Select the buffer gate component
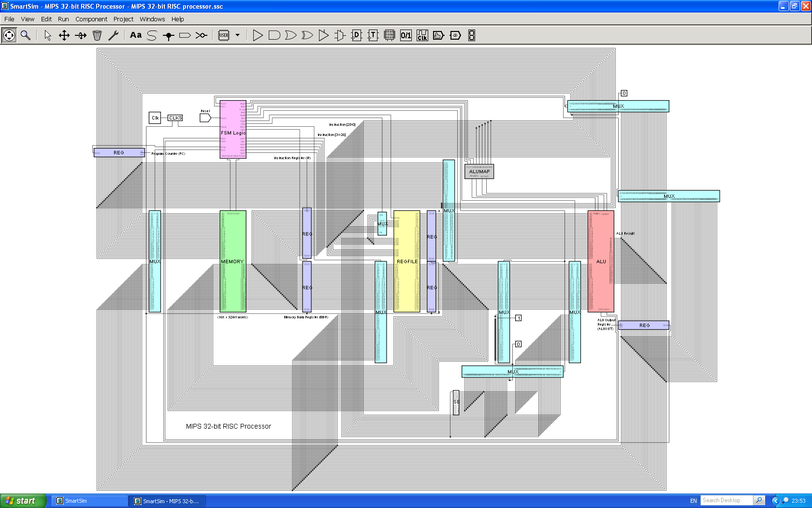The width and height of the screenshot is (812, 508). (258, 35)
